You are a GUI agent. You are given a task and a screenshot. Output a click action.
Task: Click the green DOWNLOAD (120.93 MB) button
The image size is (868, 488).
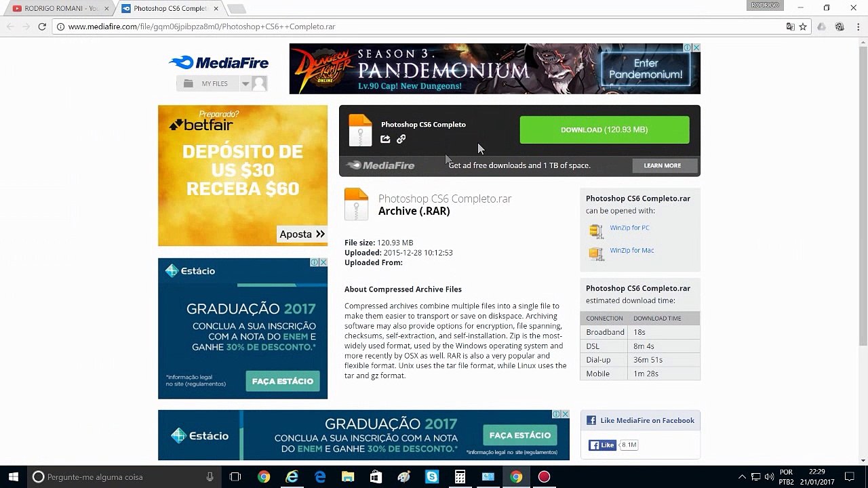[604, 129]
